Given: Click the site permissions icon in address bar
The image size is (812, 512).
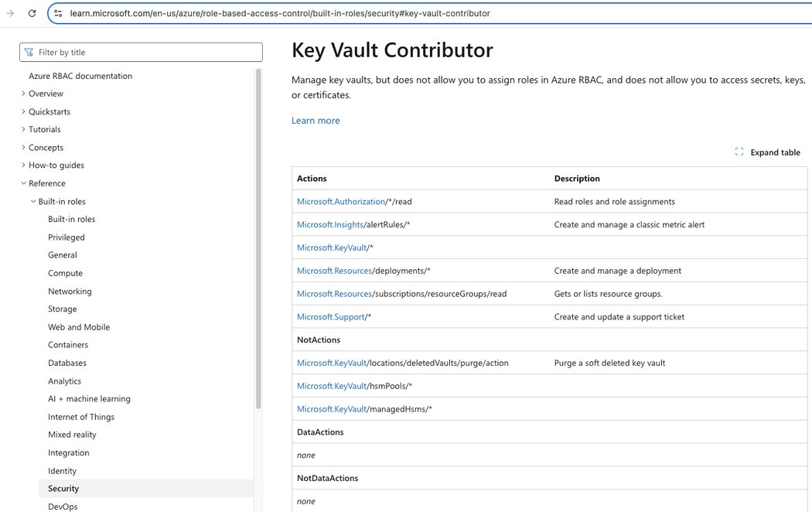Looking at the screenshot, I should pyautogui.click(x=58, y=12).
